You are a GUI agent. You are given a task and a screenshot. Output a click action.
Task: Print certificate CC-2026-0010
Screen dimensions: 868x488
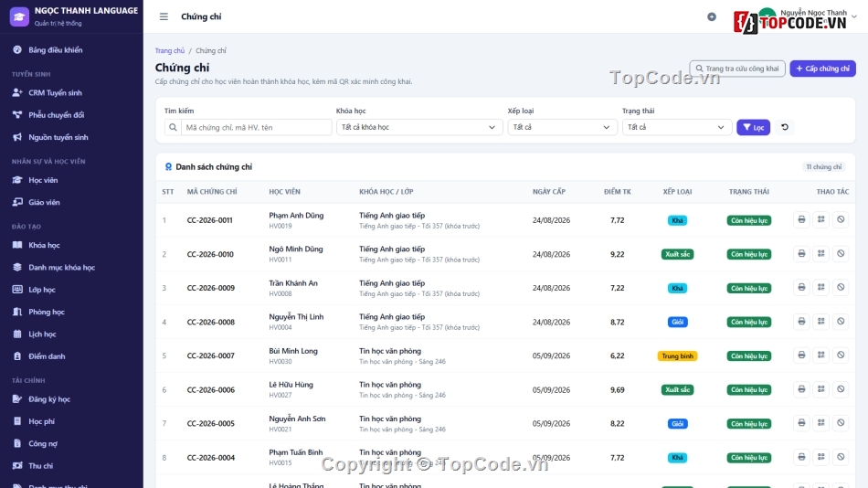coord(801,254)
